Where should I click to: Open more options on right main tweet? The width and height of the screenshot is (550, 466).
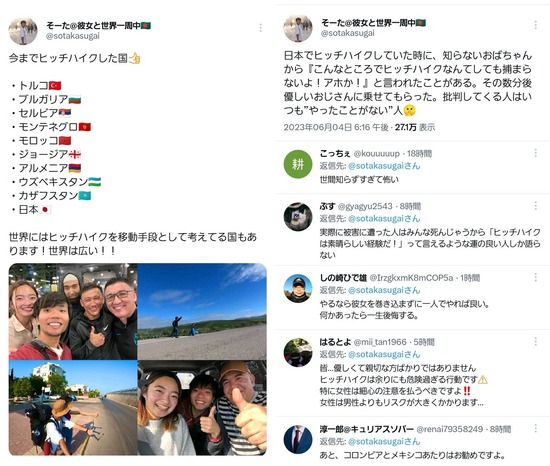tap(536, 25)
